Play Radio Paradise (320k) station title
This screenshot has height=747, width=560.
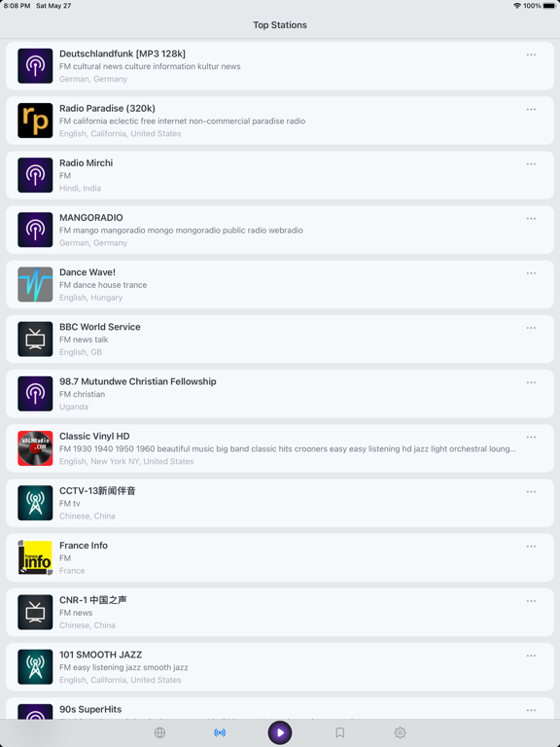[x=107, y=109]
